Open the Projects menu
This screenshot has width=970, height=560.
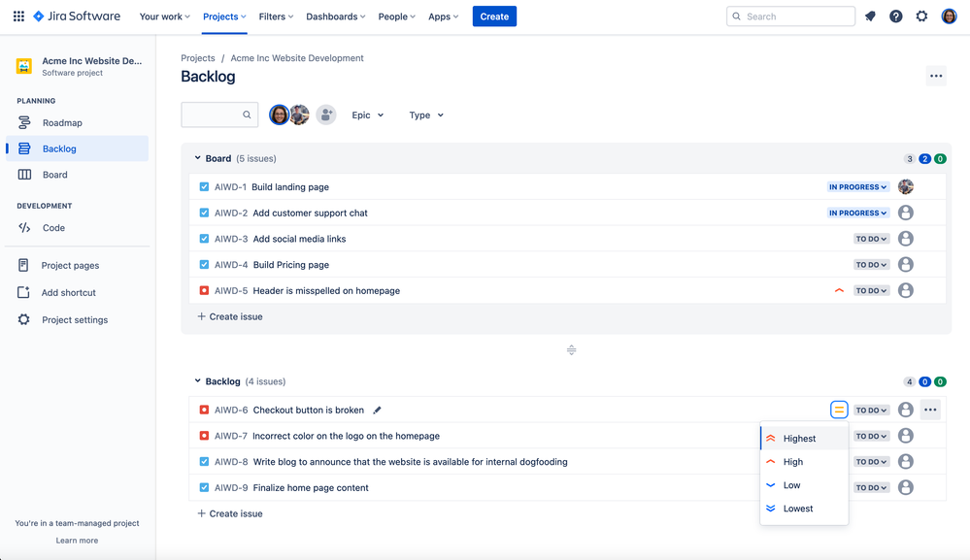(224, 16)
